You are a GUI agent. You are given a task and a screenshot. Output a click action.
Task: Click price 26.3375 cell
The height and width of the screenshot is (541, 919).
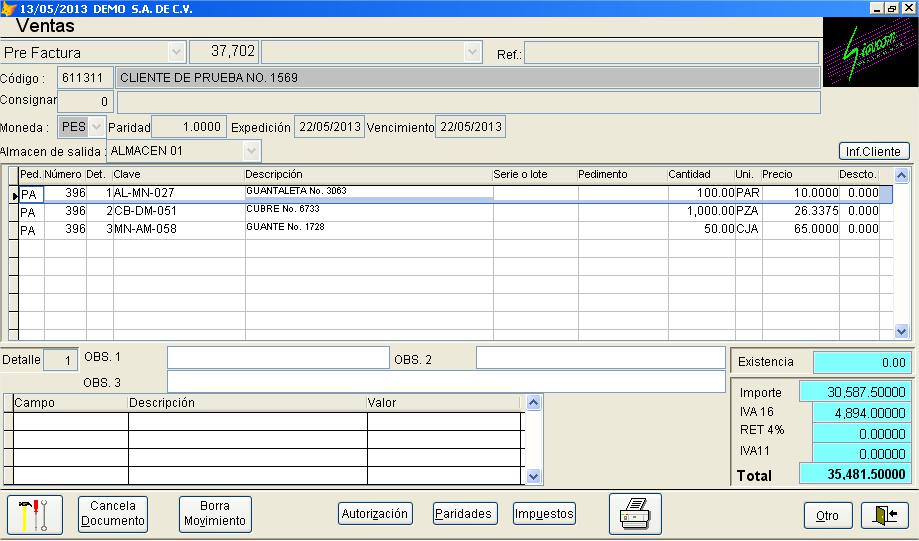pyautogui.click(x=801, y=211)
